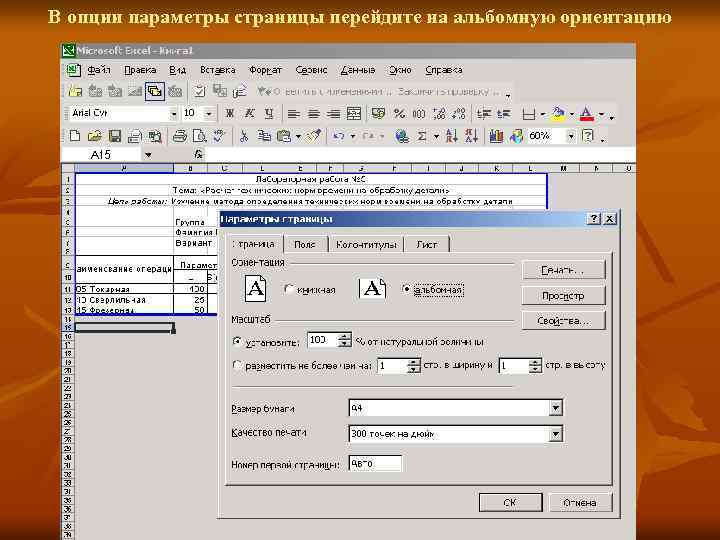The height and width of the screenshot is (540, 720).
Task: Cut the selection with the scissors icon
Action: (x=244, y=136)
